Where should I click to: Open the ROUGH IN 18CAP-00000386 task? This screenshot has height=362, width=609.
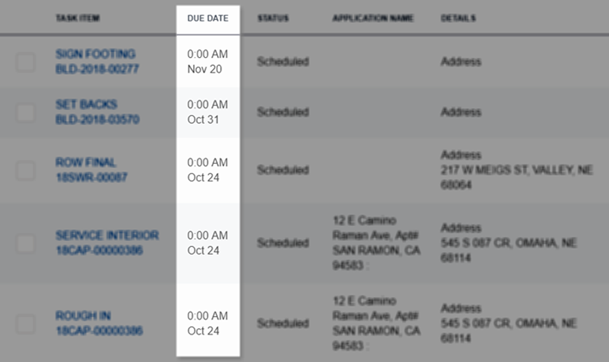(99, 323)
